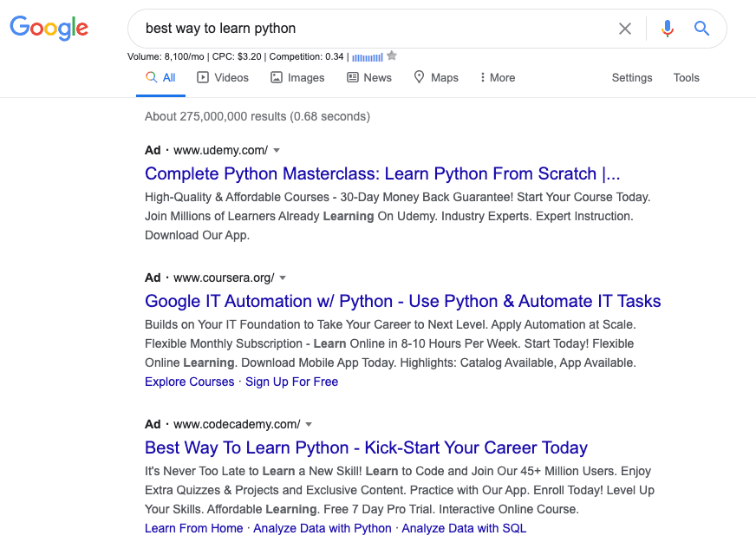Click the Sign Up For Free link

291,382
